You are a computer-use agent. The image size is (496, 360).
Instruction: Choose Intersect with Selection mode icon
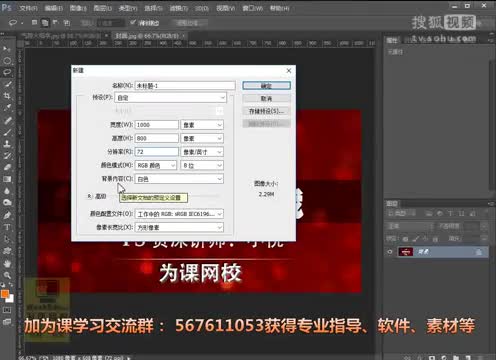67,22
